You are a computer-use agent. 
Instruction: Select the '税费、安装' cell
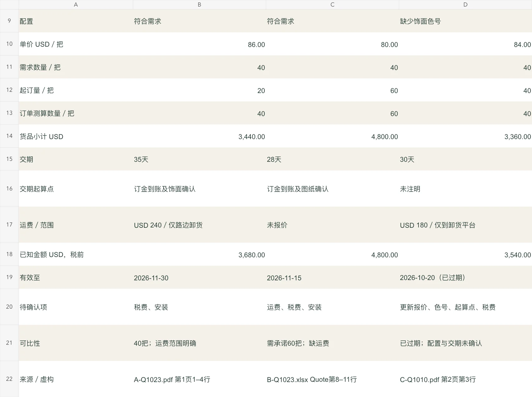[199, 307]
